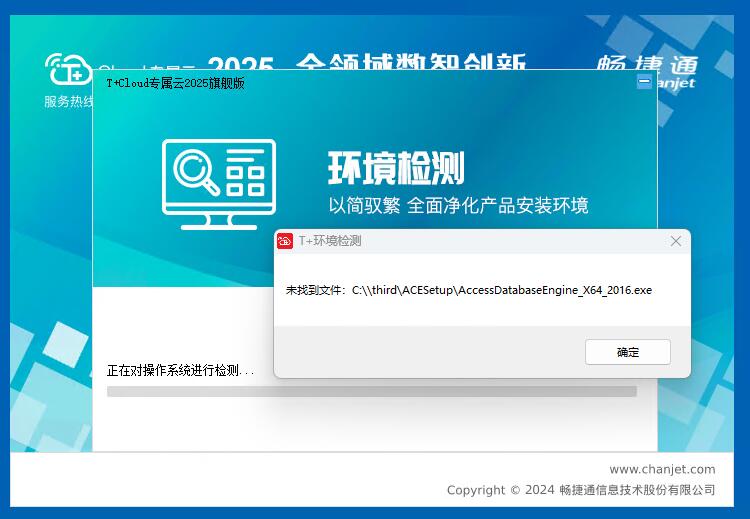This screenshot has width=750, height=519.
Task: Click the monitor magnifier environment detection icon
Action: [x=219, y=185]
